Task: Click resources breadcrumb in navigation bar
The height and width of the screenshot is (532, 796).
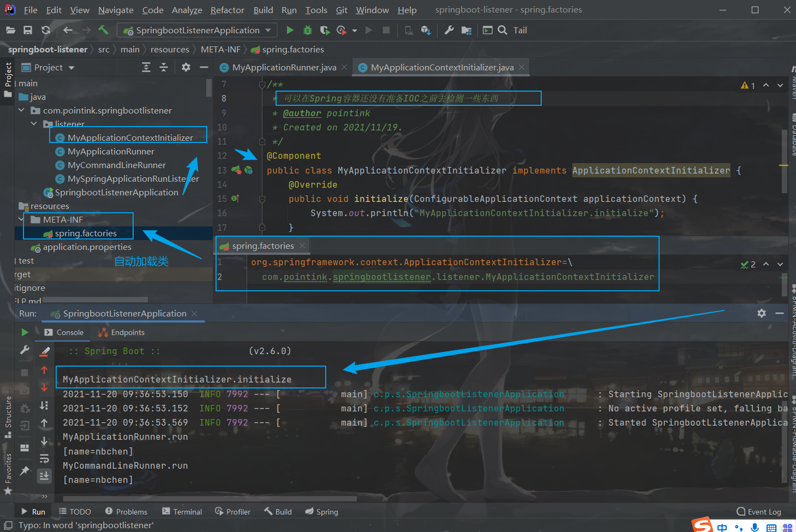Action: click(170, 49)
